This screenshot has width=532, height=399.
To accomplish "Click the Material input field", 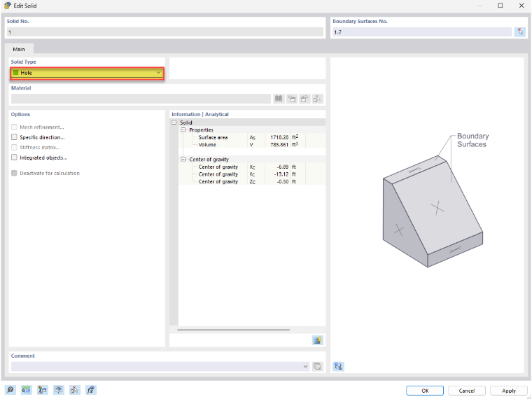I will coord(141,99).
